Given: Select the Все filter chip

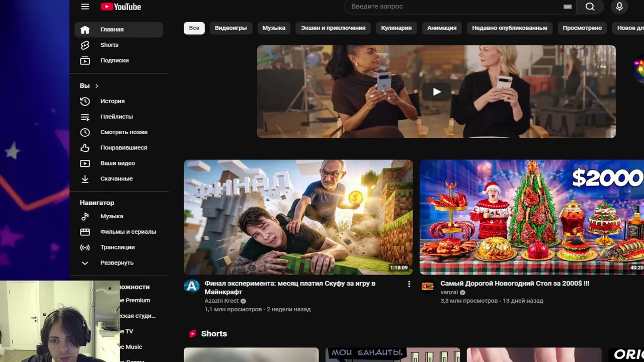Looking at the screenshot, I should (194, 28).
